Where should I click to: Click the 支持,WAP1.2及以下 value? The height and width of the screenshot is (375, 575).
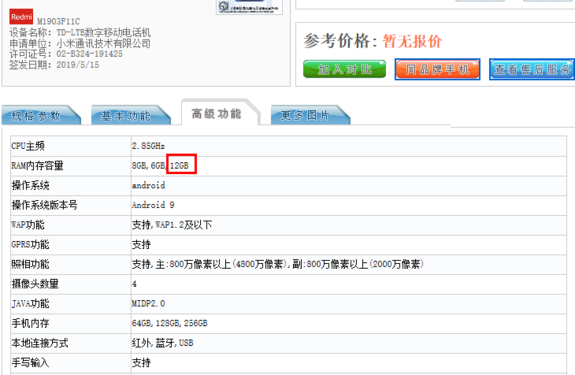click(172, 225)
